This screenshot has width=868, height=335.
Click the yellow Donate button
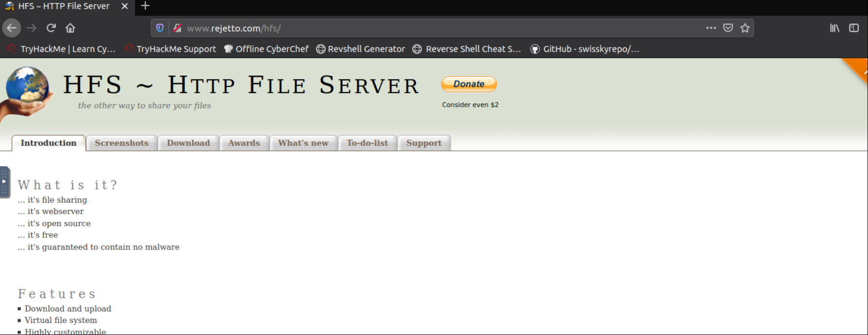pyautogui.click(x=469, y=84)
